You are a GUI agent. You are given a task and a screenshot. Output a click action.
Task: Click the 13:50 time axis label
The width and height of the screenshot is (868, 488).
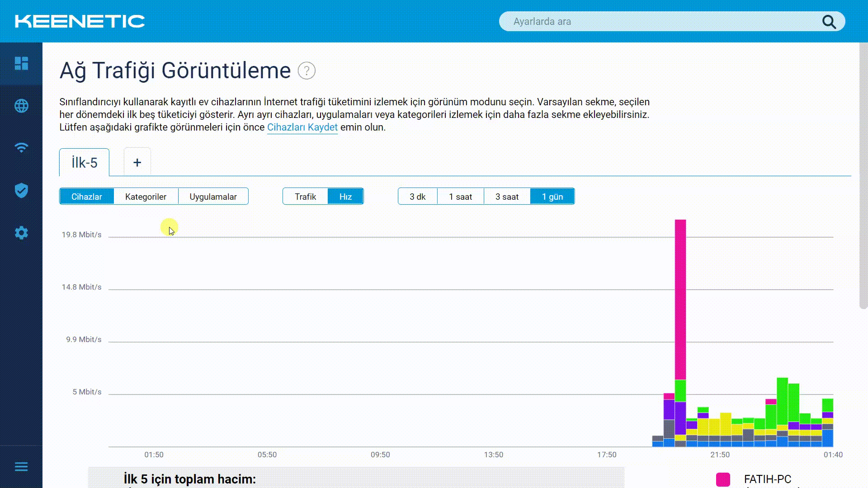(x=494, y=455)
